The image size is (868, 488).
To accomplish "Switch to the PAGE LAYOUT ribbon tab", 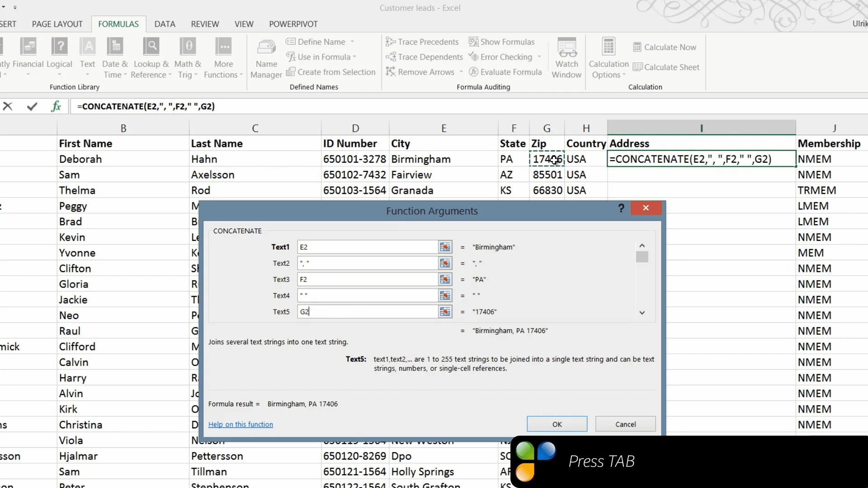I will (57, 24).
